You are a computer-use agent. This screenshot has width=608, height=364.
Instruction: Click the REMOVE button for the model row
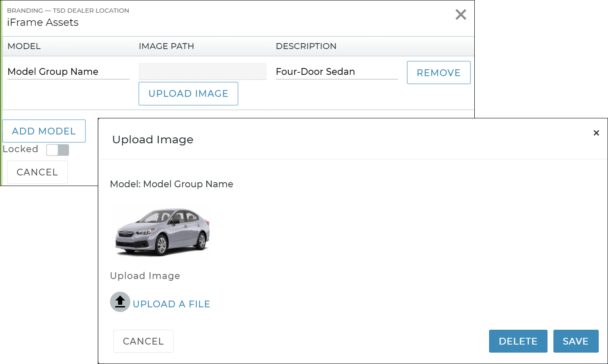[438, 73]
